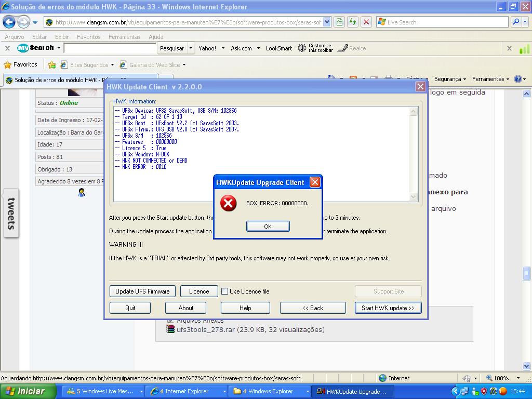The height and width of the screenshot is (399, 532).
Task: Expand the MySearch logo dropdown arrow
Action: coord(59,48)
